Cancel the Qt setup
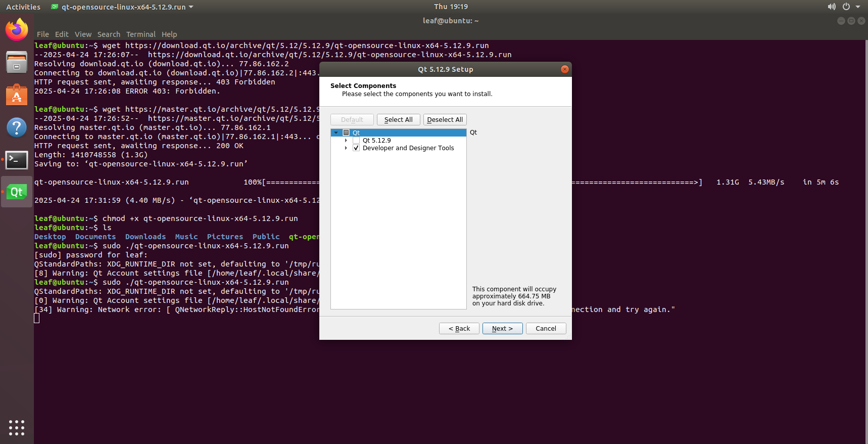The height and width of the screenshot is (444, 868). [x=546, y=329]
